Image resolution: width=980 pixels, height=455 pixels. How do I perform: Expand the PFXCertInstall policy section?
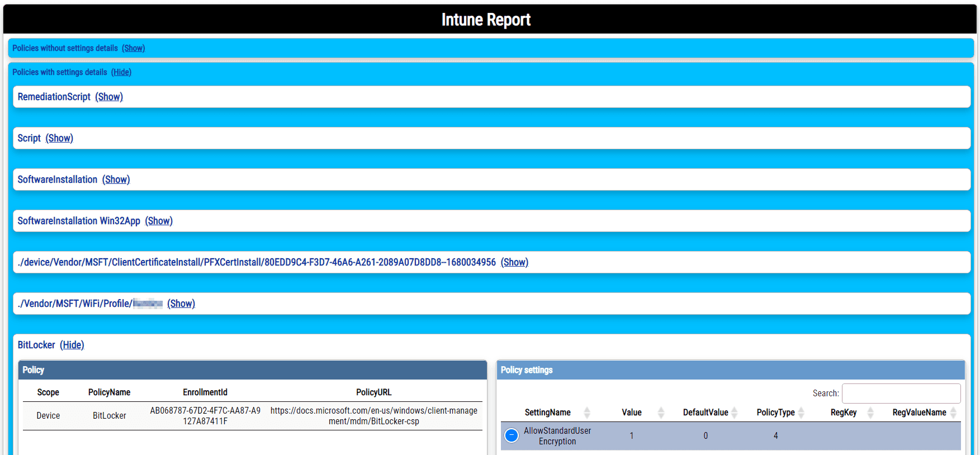pos(514,262)
